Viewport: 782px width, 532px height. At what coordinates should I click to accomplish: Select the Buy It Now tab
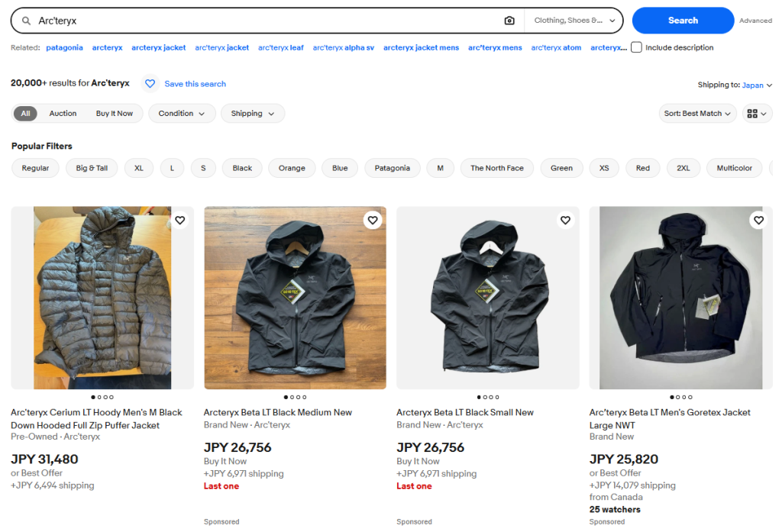115,113
